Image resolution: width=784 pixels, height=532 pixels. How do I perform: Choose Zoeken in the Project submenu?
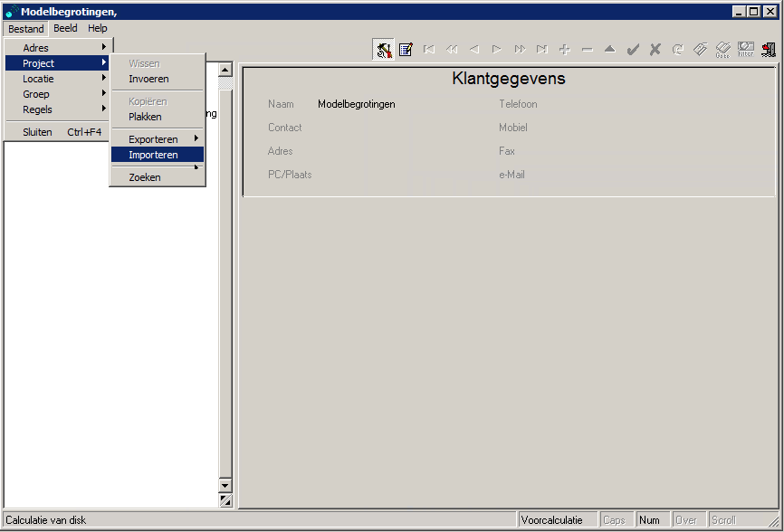[158, 177]
